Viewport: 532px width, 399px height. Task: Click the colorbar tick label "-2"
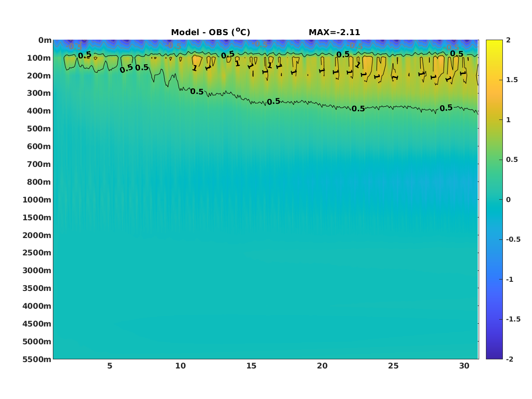pos(510,359)
